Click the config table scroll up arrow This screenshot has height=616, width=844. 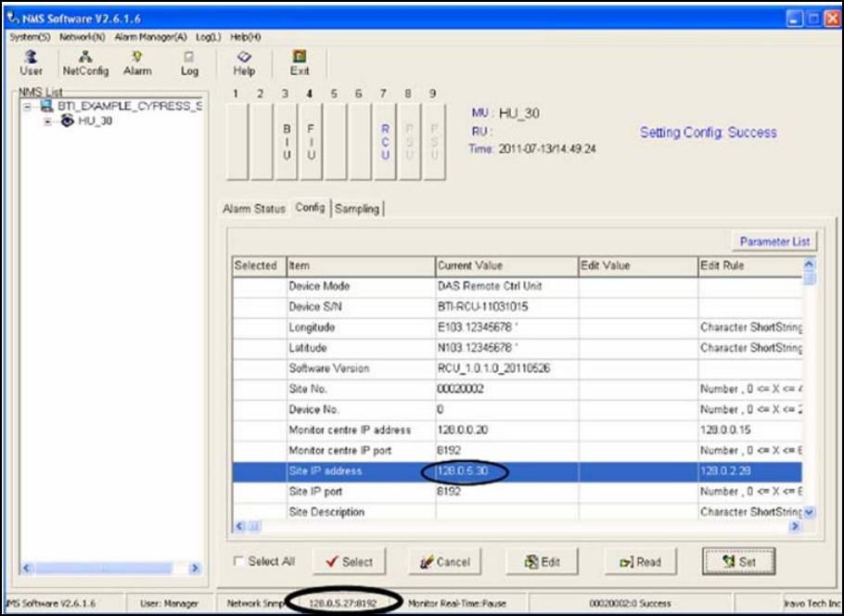809,264
